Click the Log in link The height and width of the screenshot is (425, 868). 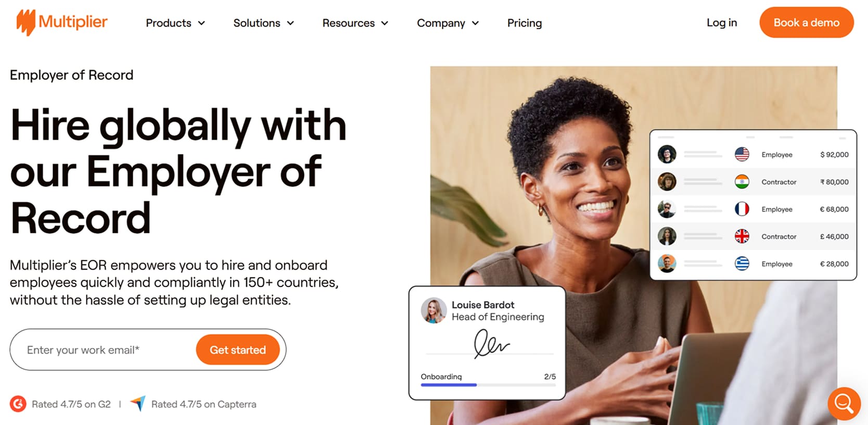tap(722, 22)
